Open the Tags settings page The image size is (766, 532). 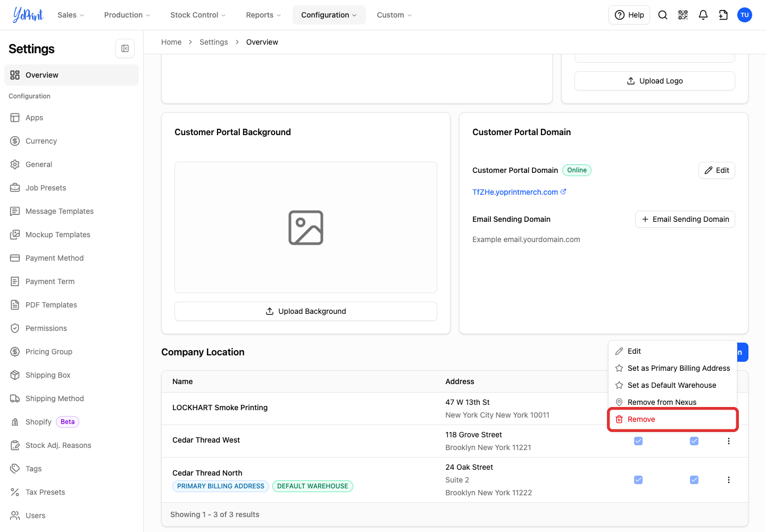(x=71, y=469)
